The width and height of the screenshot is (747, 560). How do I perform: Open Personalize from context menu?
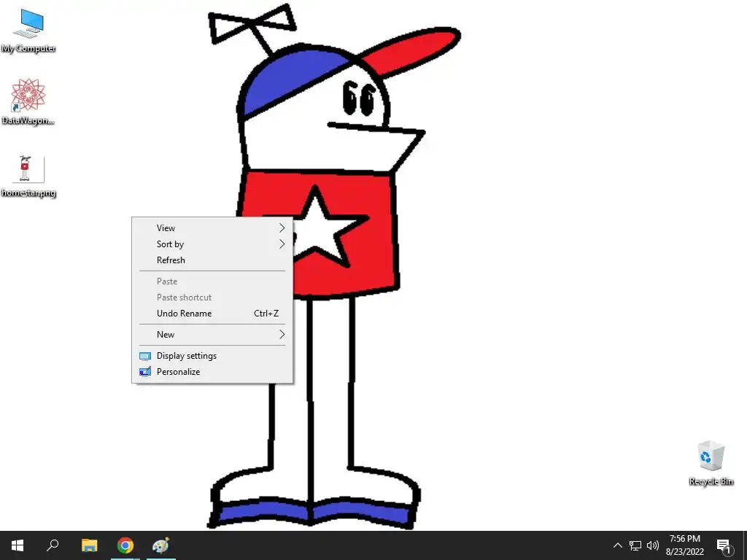pyautogui.click(x=212, y=372)
